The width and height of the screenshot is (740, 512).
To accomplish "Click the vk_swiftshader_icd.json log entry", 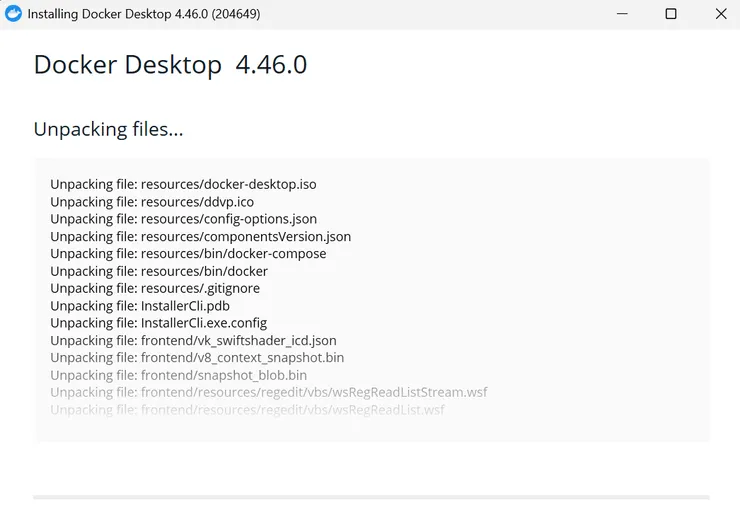I will coord(193,341).
